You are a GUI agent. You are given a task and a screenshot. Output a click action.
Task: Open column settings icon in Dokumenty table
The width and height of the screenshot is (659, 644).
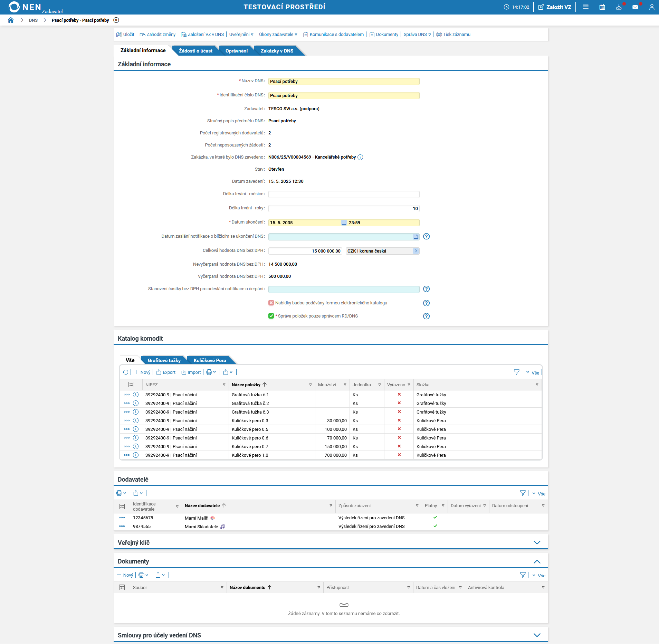(x=122, y=587)
